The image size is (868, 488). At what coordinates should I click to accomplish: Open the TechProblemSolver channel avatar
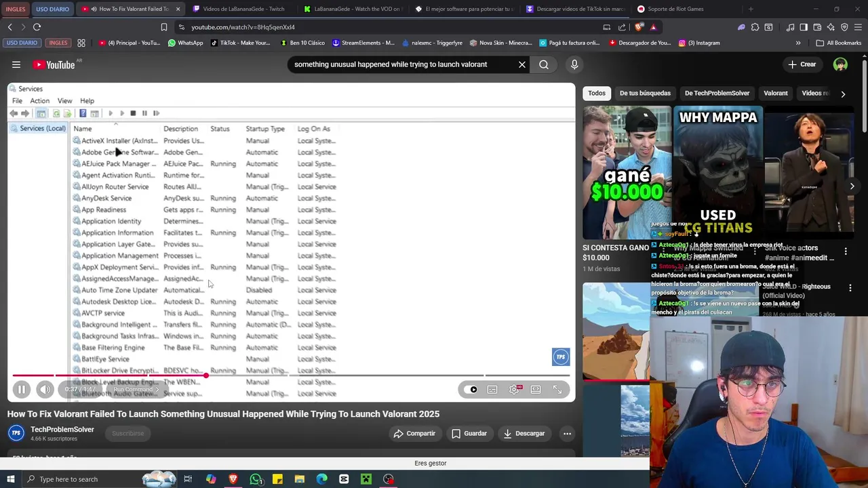pos(16,433)
